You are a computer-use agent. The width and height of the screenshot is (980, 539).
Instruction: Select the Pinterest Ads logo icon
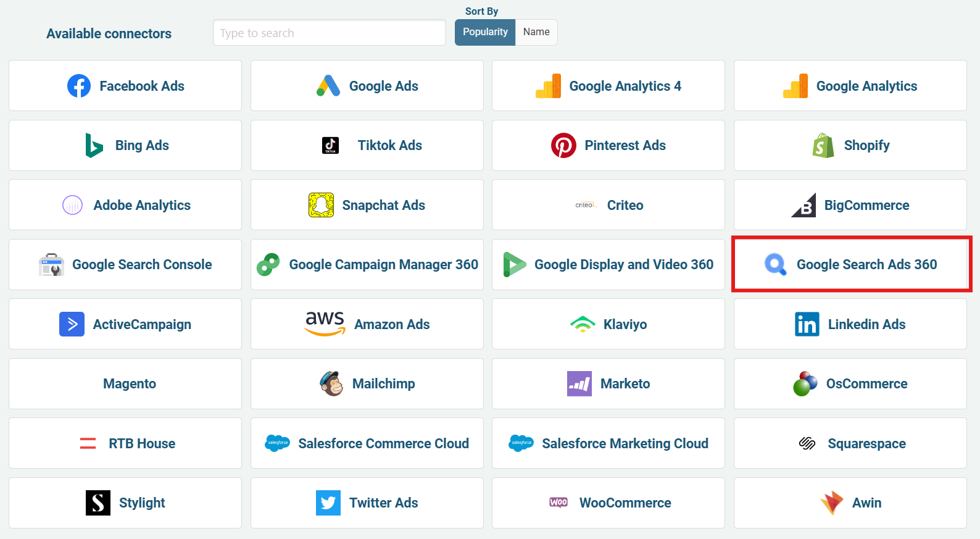(563, 146)
